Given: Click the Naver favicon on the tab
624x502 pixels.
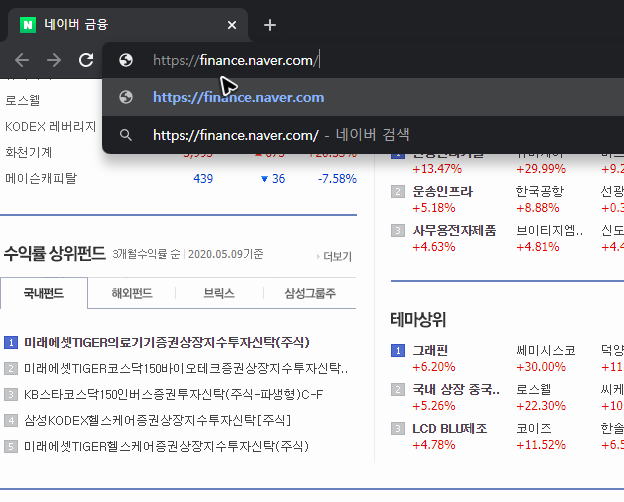Looking at the screenshot, I should point(28,25).
